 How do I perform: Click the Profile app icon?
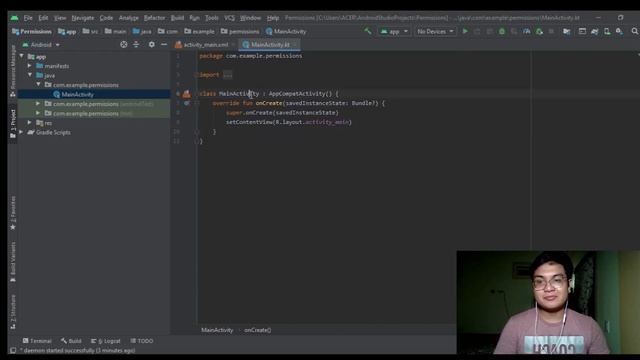pos(527,31)
